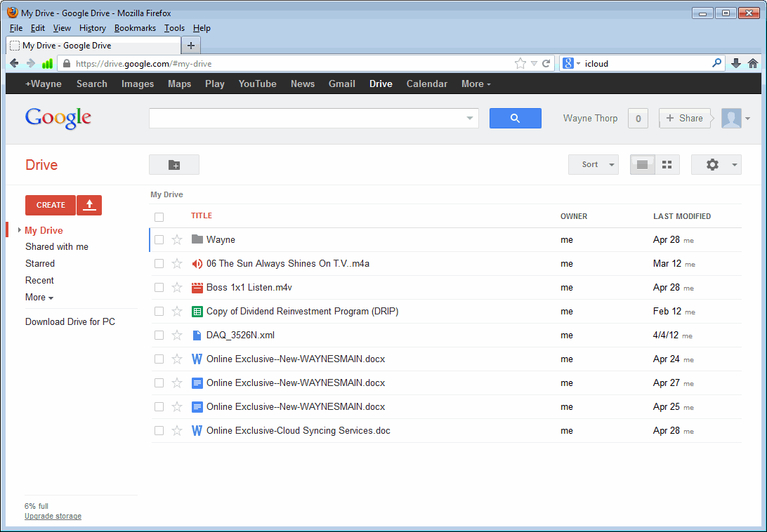The width and height of the screenshot is (767, 532).
Task: Open a new tab with plus button
Action: point(191,46)
